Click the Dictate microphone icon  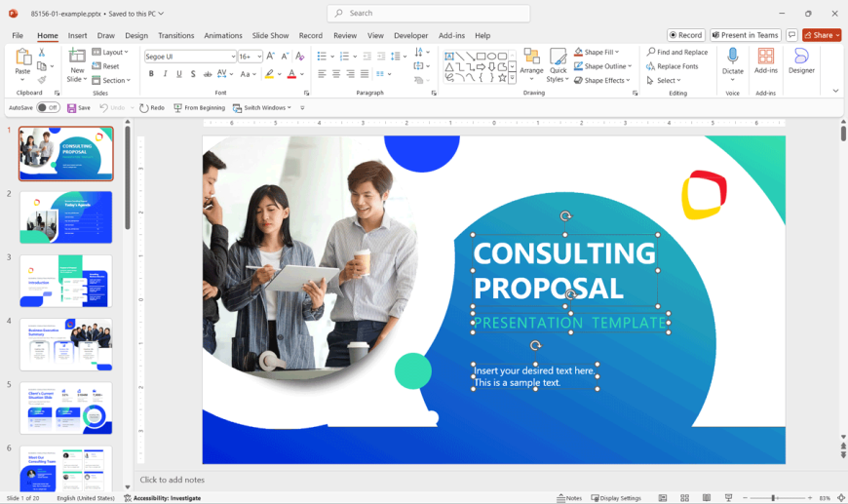pyautogui.click(x=733, y=57)
